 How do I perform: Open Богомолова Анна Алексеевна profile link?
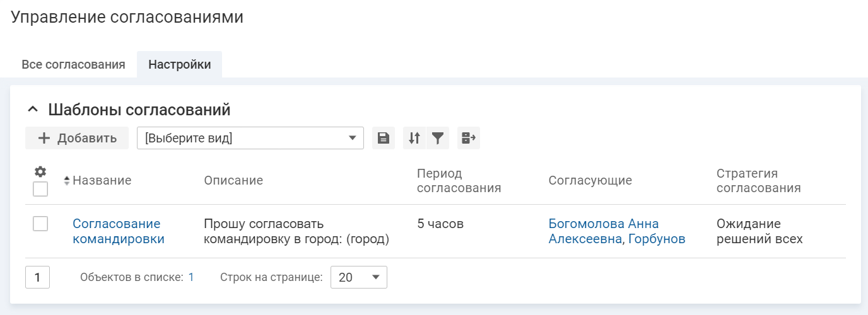point(603,224)
